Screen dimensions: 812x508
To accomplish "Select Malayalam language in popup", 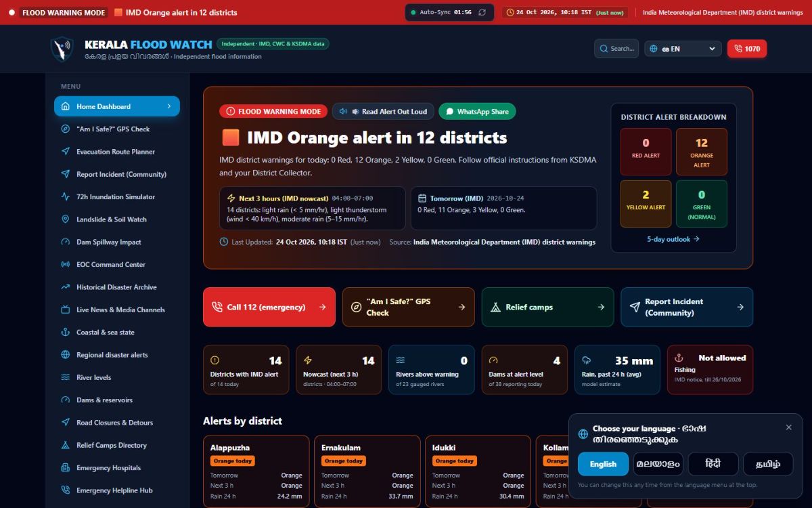I will (658, 464).
